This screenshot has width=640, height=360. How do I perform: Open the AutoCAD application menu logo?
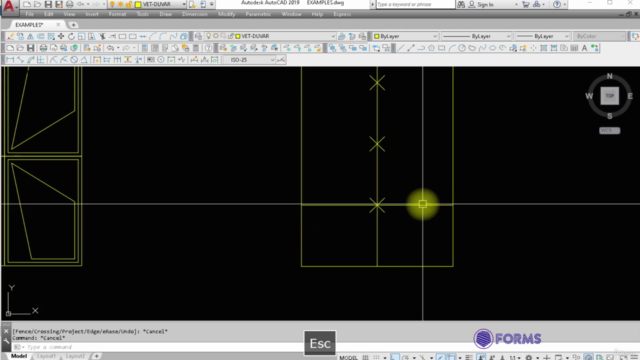[9, 6]
